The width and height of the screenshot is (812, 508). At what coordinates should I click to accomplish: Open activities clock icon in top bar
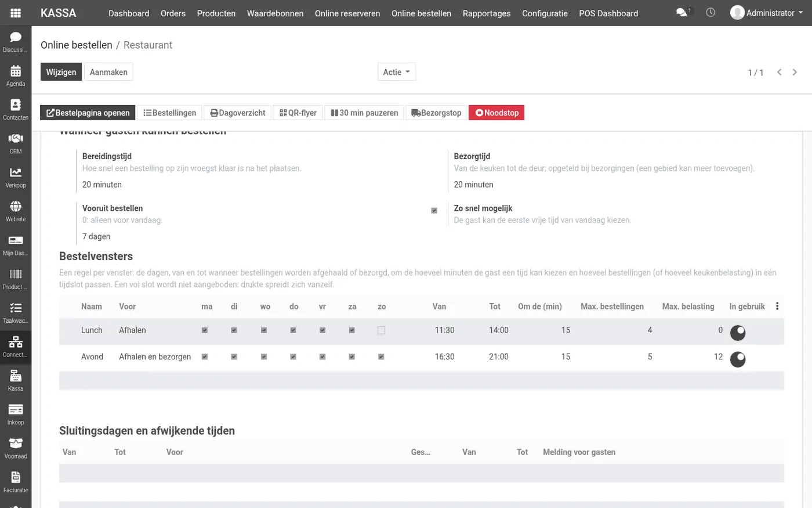pyautogui.click(x=710, y=12)
